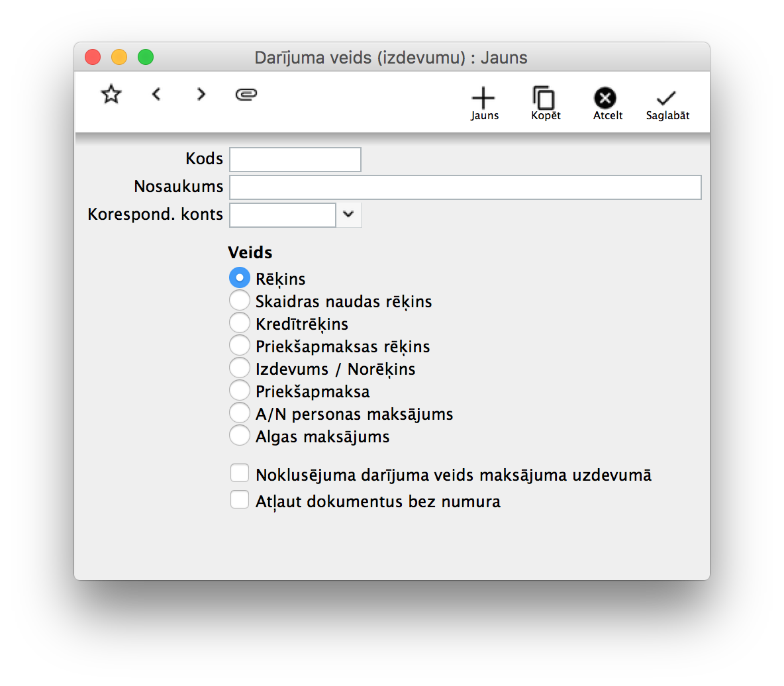The width and height of the screenshot is (784, 686).
Task: Choose the Kredītrēķins radio button
Action: point(239,323)
